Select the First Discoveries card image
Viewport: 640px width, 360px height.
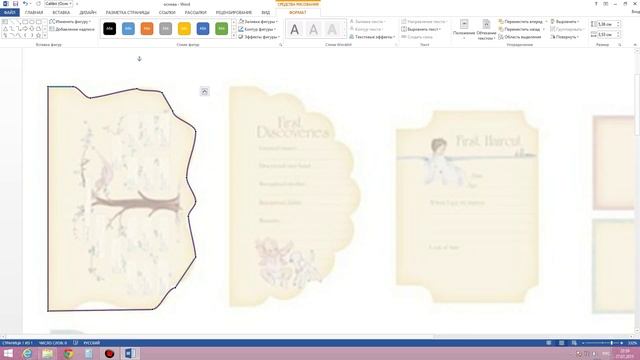(x=295, y=196)
